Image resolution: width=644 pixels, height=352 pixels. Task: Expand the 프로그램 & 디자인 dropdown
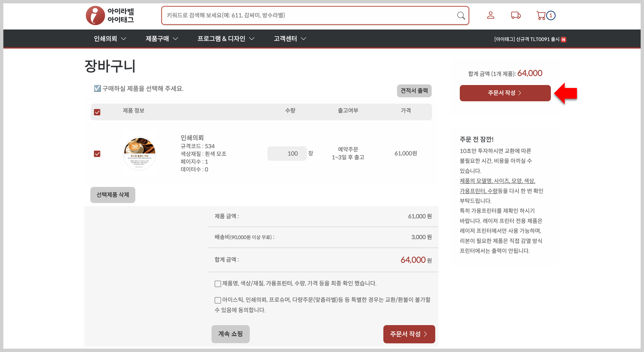click(226, 39)
